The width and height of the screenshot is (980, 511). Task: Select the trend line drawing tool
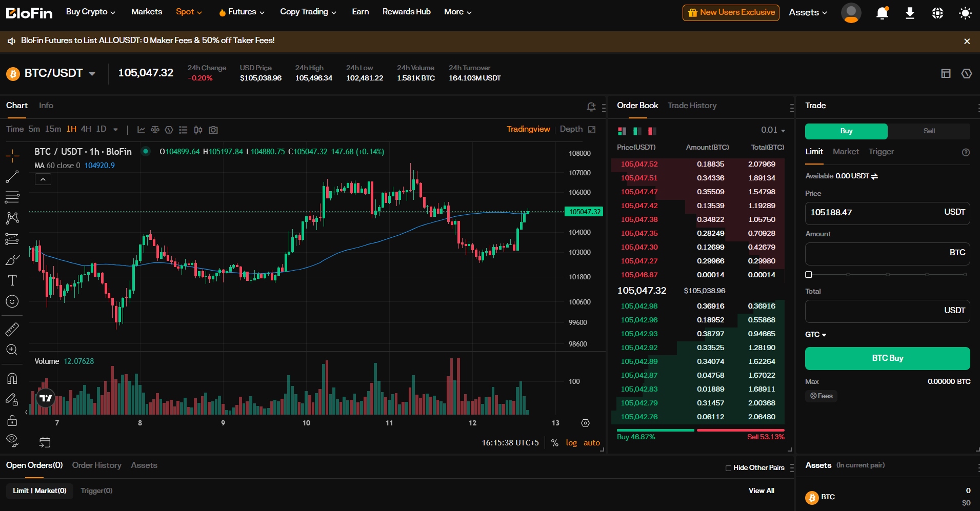pyautogui.click(x=12, y=177)
